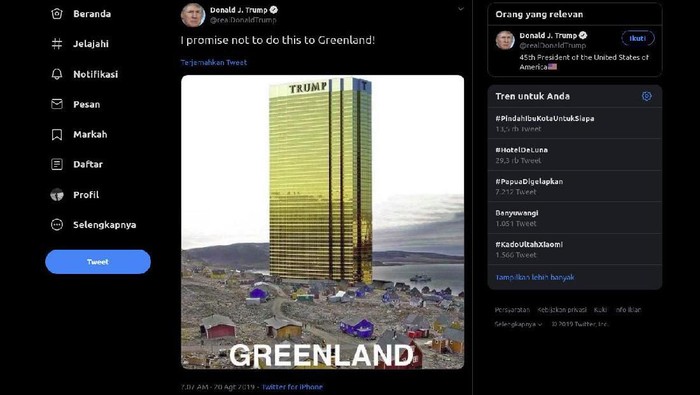Click the Selengkapnya three-dots circle icon
This screenshot has width=700, height=395.
(x=57, y=225)
